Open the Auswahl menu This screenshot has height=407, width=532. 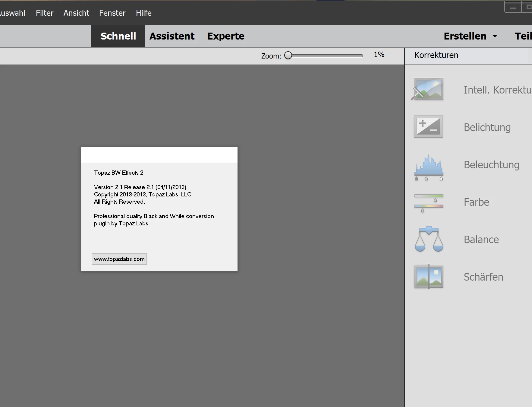12,13
